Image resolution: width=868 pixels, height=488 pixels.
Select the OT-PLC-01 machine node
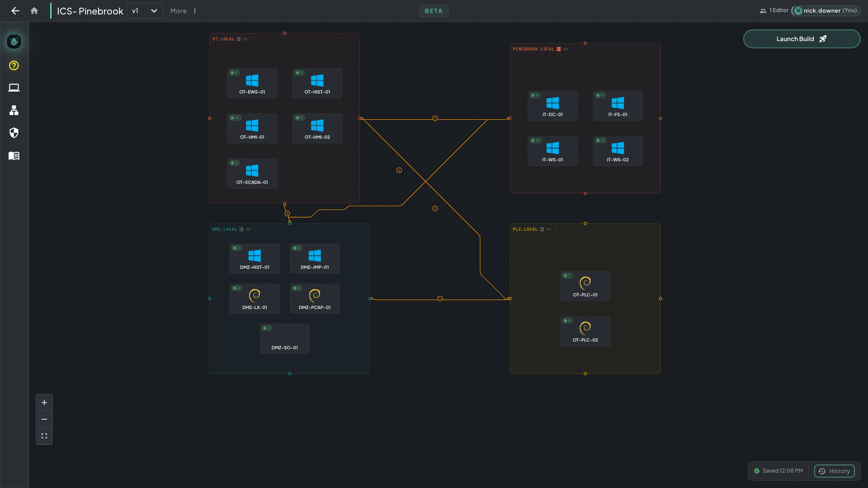pyautogui.click(x=585, y=286)
